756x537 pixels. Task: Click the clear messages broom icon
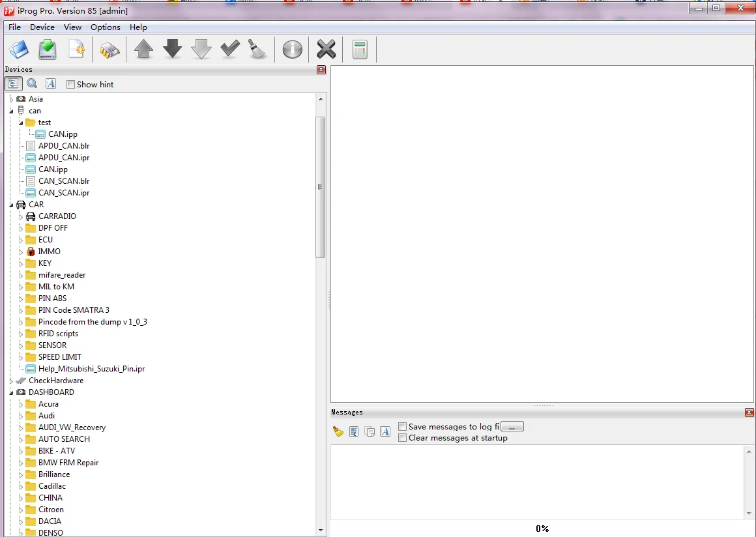338,431
